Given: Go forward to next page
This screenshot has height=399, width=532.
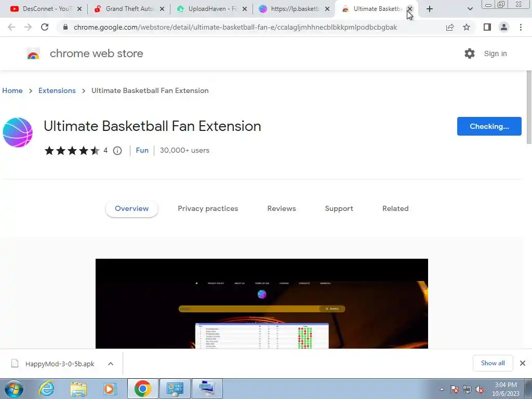Looking at the screenshot, I should (28, 27).
